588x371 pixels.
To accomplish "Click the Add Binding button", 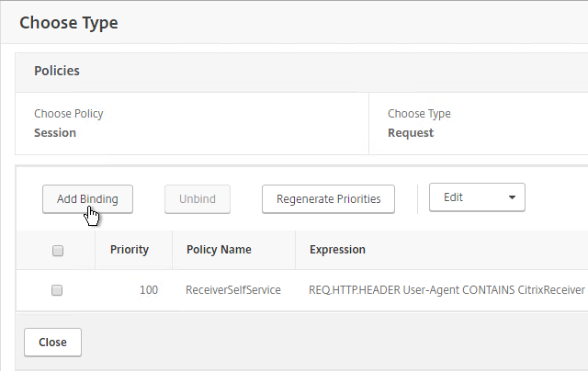I will [x=87, y=199].
